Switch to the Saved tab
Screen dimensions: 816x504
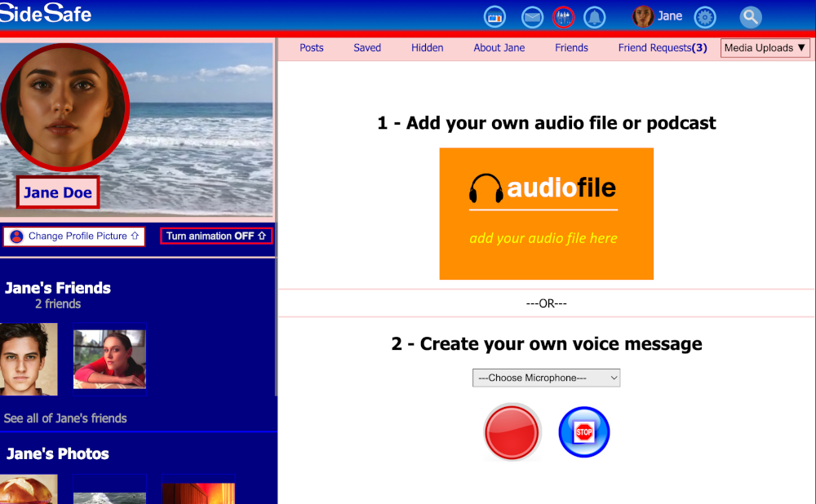tap(366, 47)
